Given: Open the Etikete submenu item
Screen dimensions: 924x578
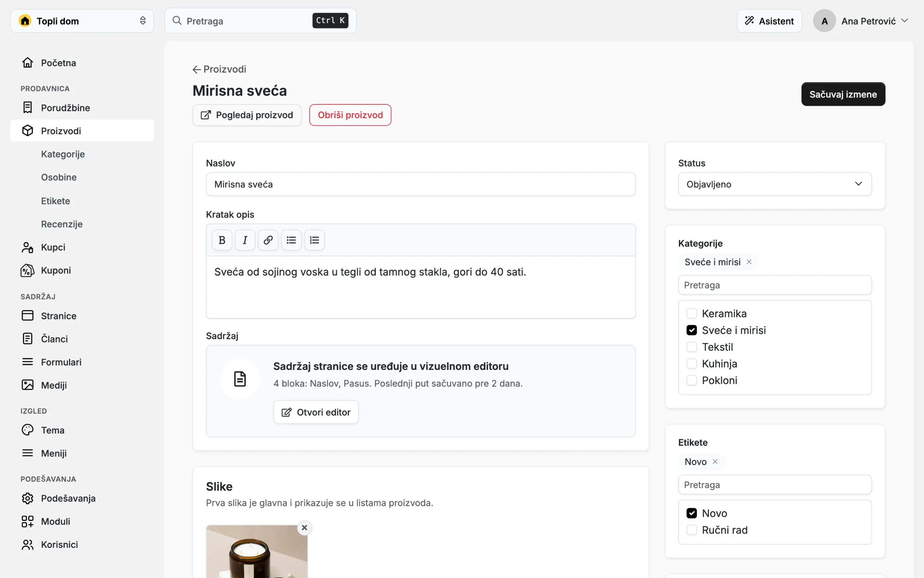Looking at the screenshot, I should coord(56,201).
